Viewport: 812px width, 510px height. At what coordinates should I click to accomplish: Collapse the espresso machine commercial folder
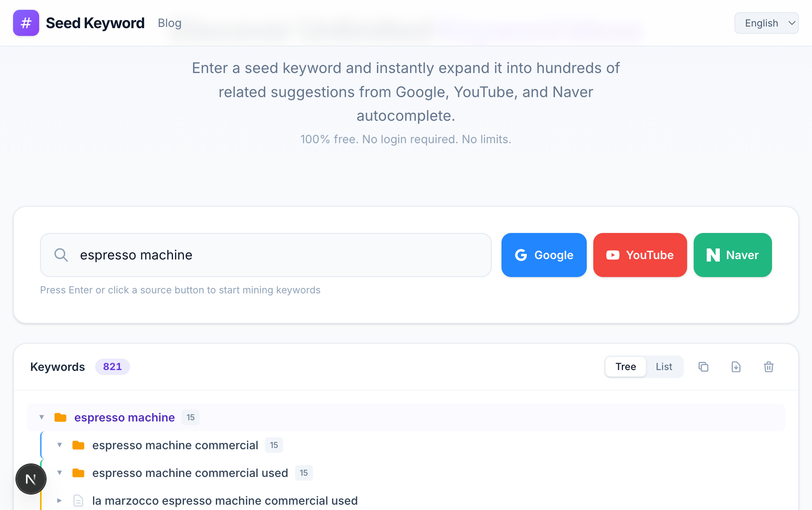60,445
